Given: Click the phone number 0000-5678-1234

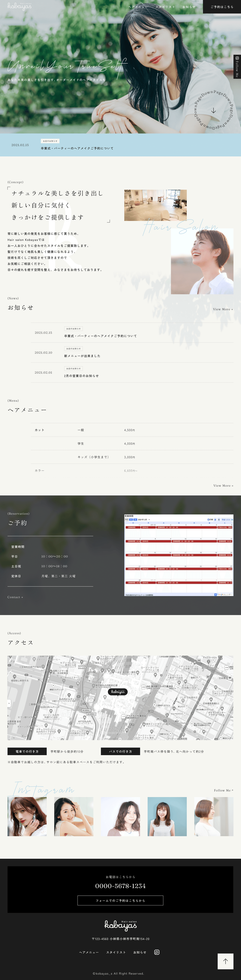Looking at the screenshot, I should [120, 886].
